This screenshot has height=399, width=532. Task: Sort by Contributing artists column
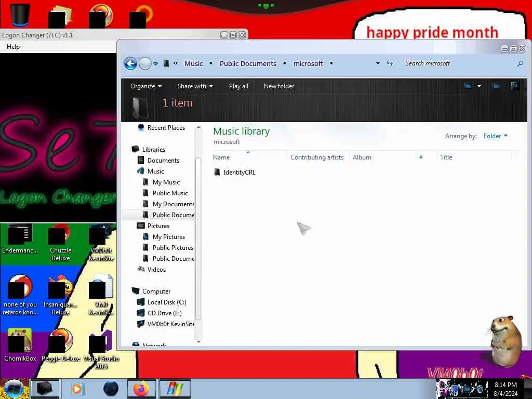click(x=317, y=157)
